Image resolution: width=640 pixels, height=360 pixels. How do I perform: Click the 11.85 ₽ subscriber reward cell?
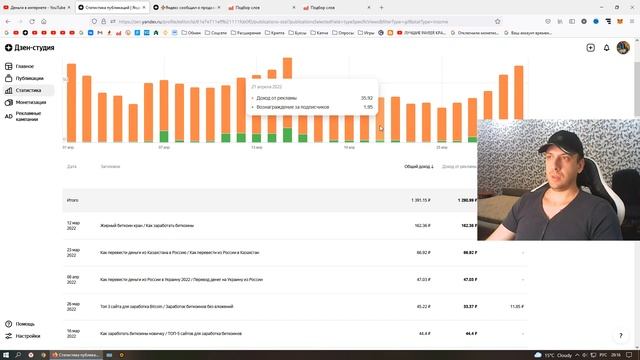517,307
